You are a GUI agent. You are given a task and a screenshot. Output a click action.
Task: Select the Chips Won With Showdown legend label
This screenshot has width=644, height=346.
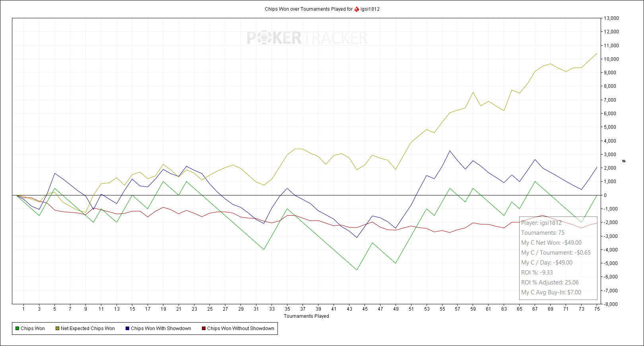click(161, 329)
